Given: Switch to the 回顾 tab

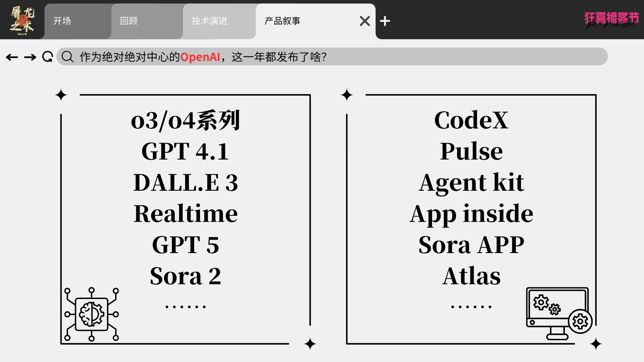Looking at the screenshot, I should [x=129, y=21].
